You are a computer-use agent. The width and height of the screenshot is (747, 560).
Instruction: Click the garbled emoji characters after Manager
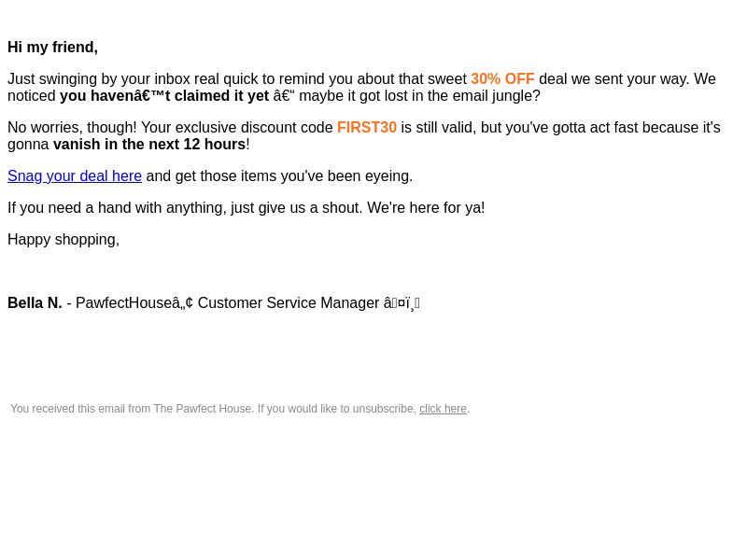tap(402, 303)
